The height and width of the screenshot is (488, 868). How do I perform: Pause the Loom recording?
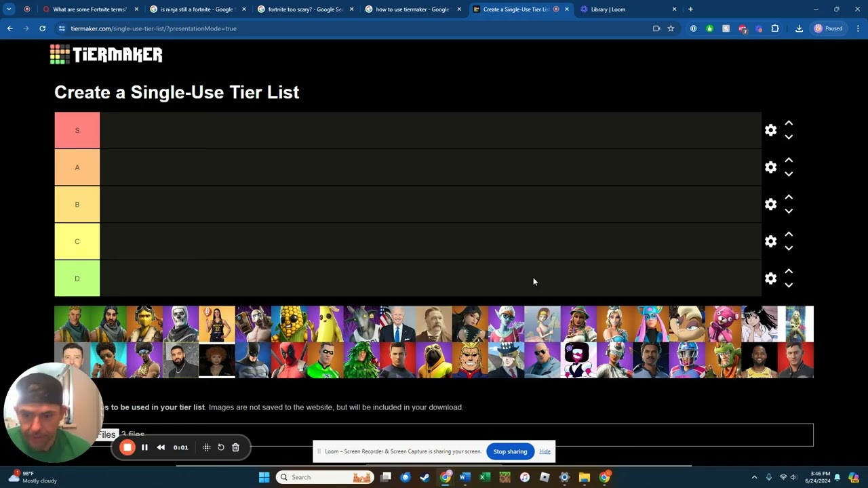pos(144,447)
